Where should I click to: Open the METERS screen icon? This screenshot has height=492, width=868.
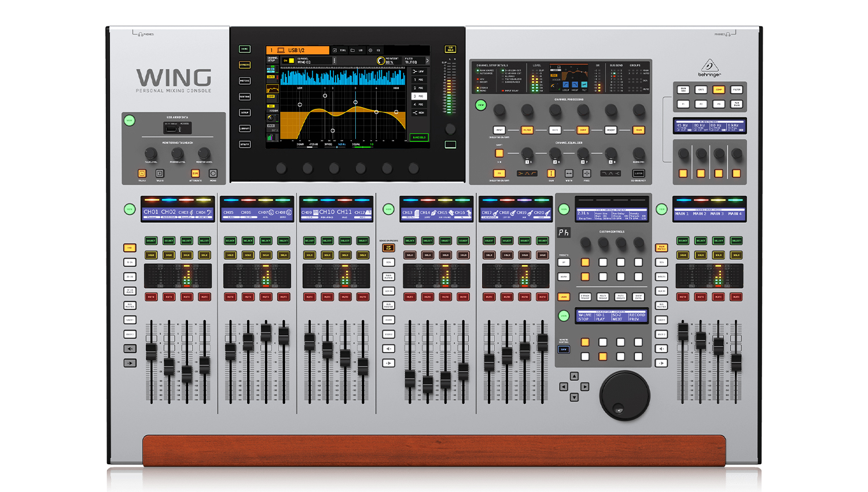pos(245,81)
